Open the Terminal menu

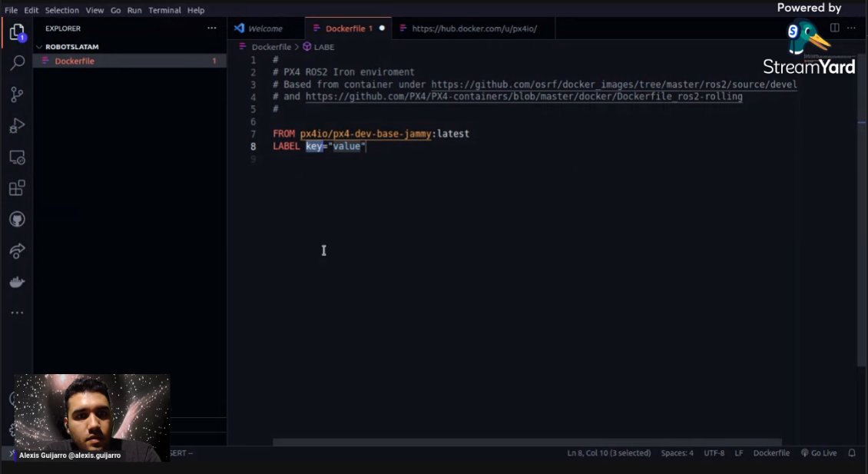[165, 10]
